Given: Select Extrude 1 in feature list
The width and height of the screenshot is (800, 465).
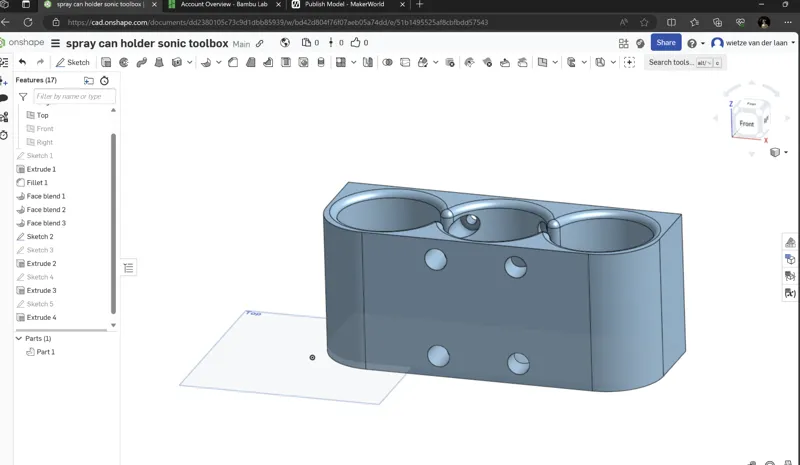Looking at the screenshot, I should [x=41, y=169].
